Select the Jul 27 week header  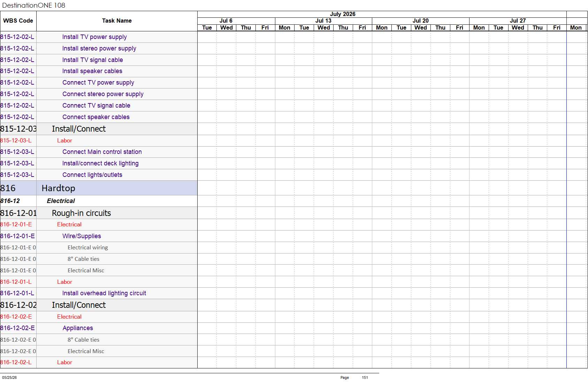518,21
